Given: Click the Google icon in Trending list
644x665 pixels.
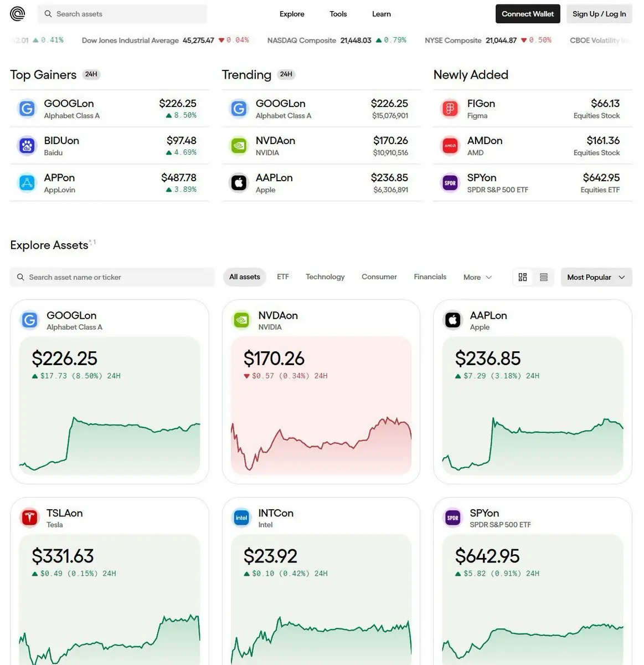Looking at the screenshot, I should 239,109.
